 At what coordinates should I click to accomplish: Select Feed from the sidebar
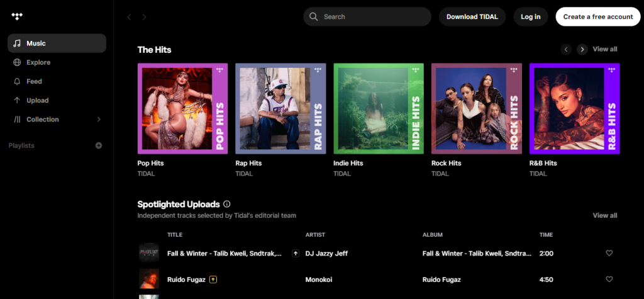tap(34, 81)
